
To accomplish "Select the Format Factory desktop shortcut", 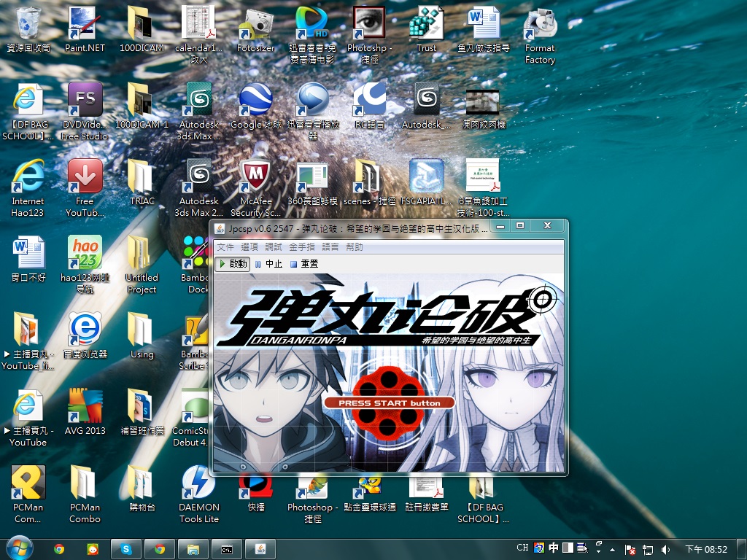I will point(541,35).
